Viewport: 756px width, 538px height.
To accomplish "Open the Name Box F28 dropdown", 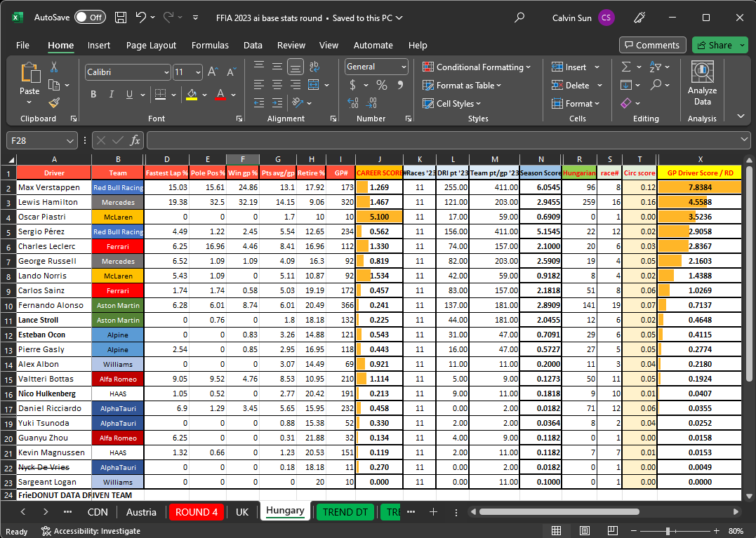I will (x=70, y=141).
